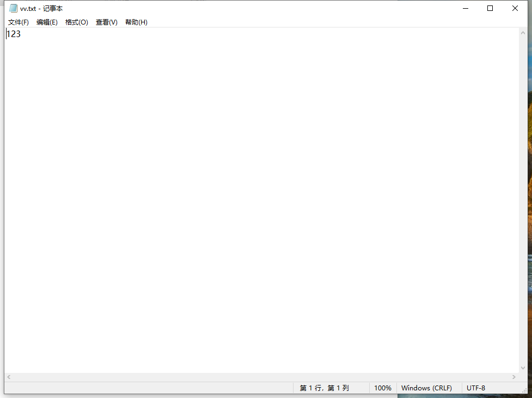
Task: Click the 第 1 行, 第 1 列 status indicator
Action: pos(324,388)
